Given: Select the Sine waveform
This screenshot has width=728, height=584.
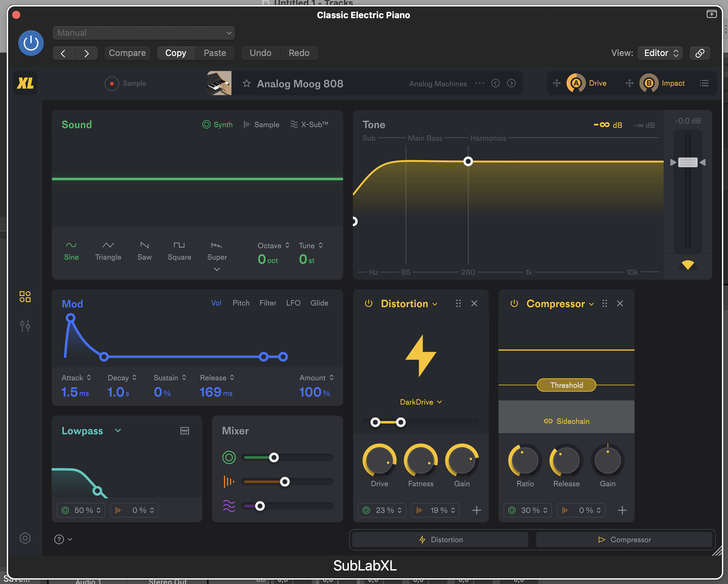Looking at the screenshot, I should pos(71,251).
